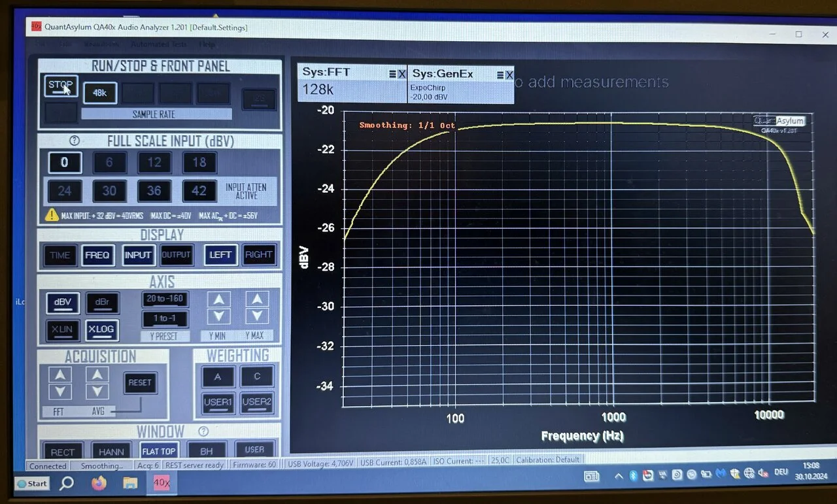Screen dimensions: 837x504
Task: Increase Y MAX with the up arrow
Action: coord(257,299)
